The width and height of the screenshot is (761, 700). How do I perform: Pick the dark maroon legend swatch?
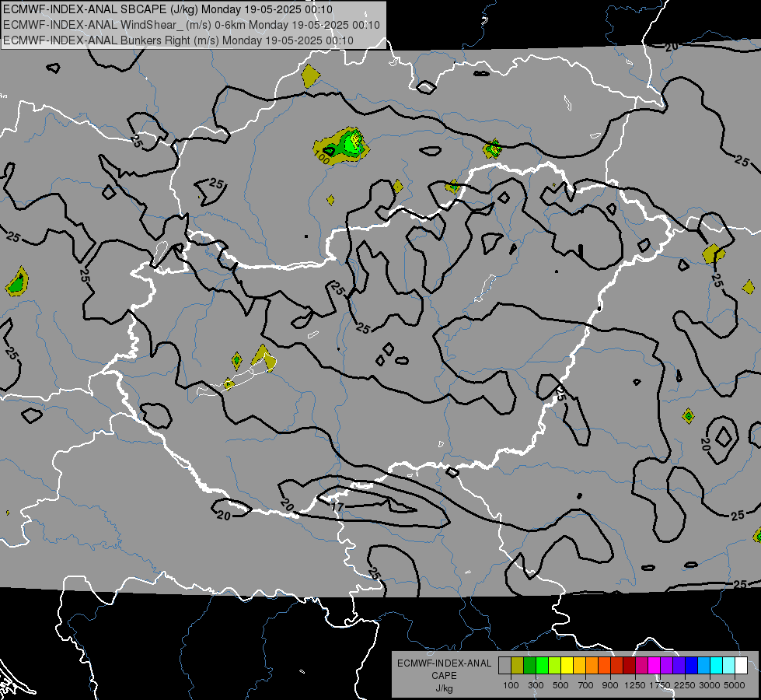[630, 666]
